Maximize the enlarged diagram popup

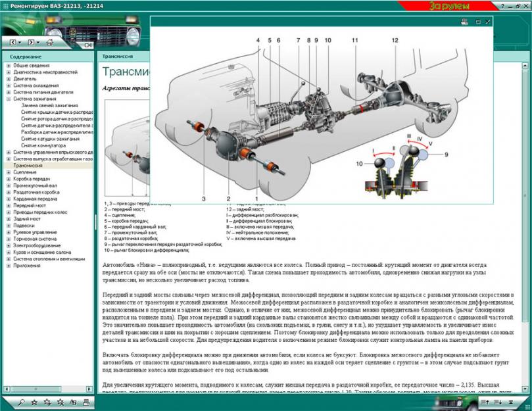pos(478,22)
